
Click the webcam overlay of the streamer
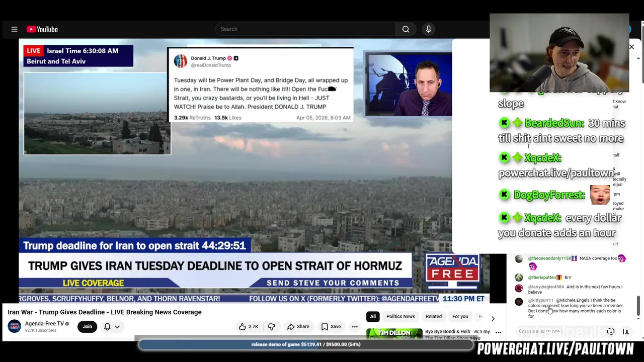click(x=559, y=53)
